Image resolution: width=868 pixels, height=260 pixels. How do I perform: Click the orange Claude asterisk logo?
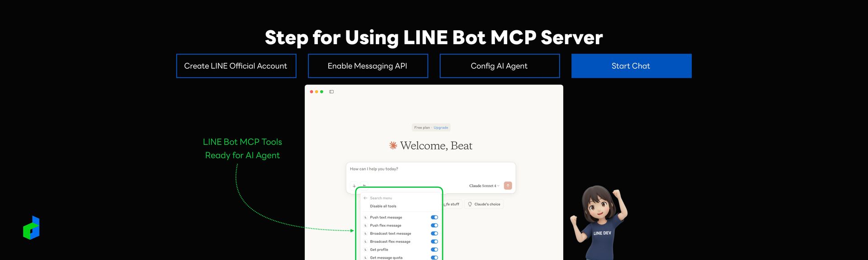pyautogui.click(x=393, y=145)
